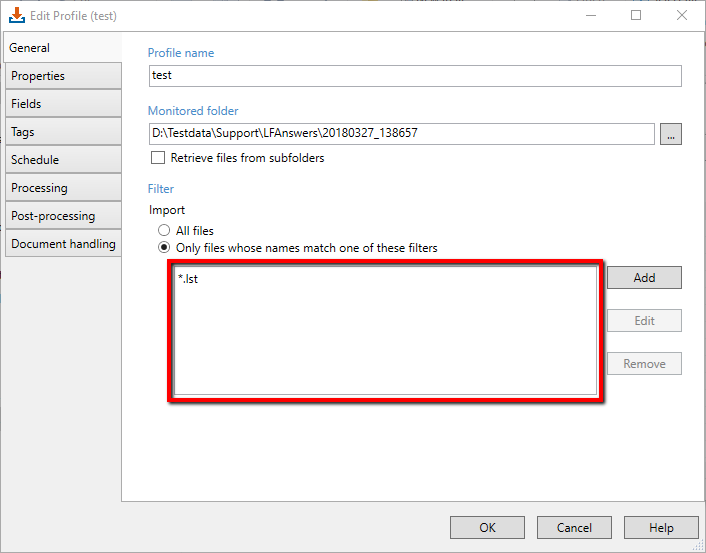The height and width of the screenshot is (553, 706).
Task: Click the Cancel button
Action: pos(574,527)
